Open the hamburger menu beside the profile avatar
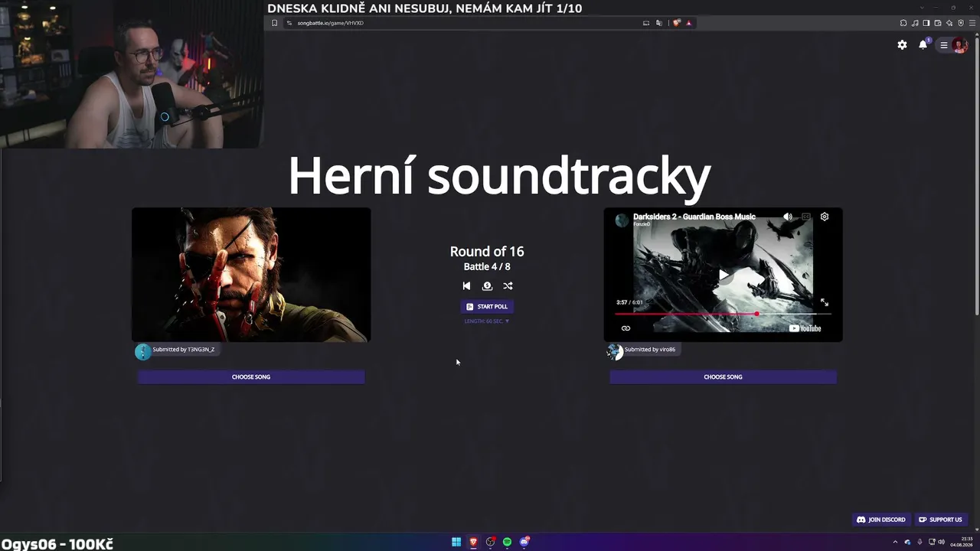 (944, 45)
